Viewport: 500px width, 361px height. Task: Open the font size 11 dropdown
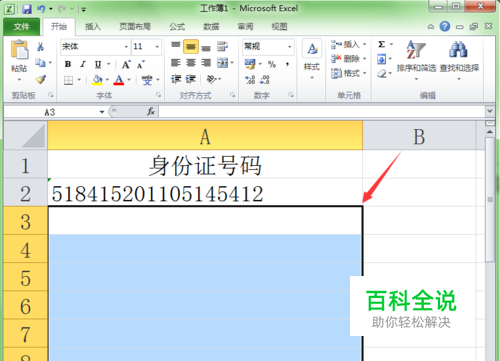[157, 47]
